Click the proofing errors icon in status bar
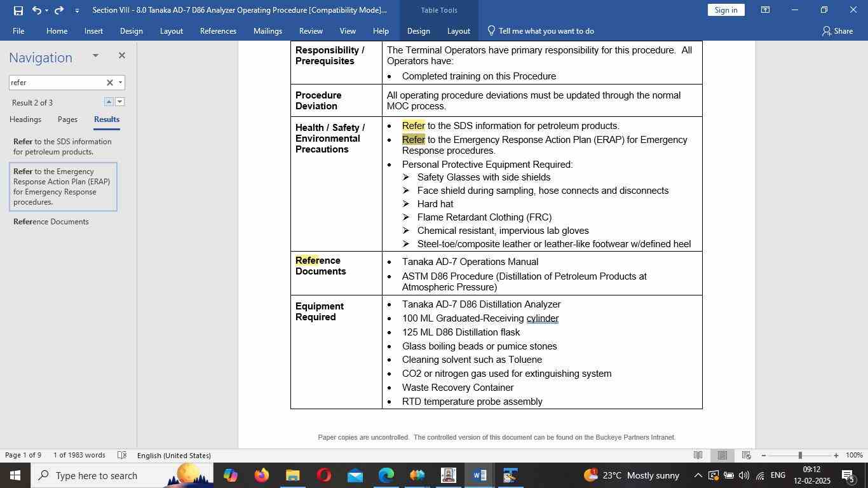Screen dimensions: 868x488 122,456
